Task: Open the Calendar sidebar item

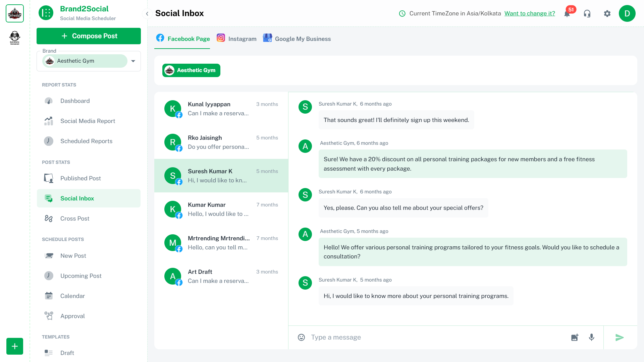Action: tap(72, 296)
